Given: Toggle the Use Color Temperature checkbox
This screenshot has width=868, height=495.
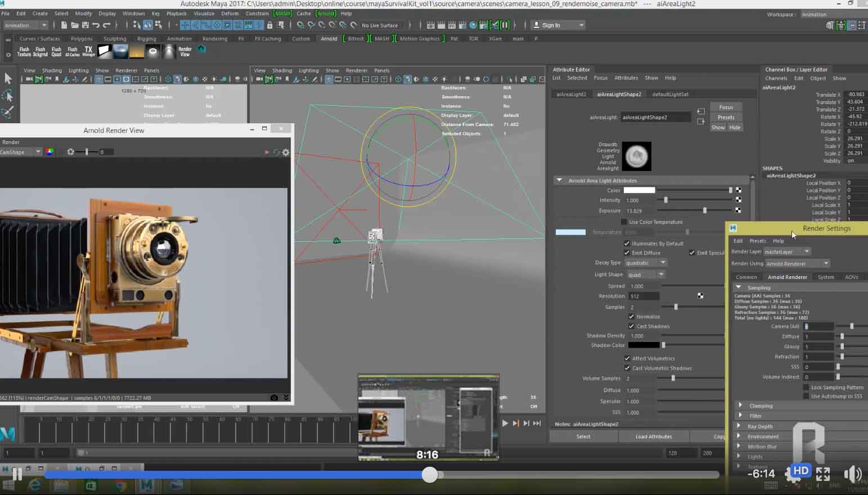Looking at the screenshot, I should click(624, 222).
